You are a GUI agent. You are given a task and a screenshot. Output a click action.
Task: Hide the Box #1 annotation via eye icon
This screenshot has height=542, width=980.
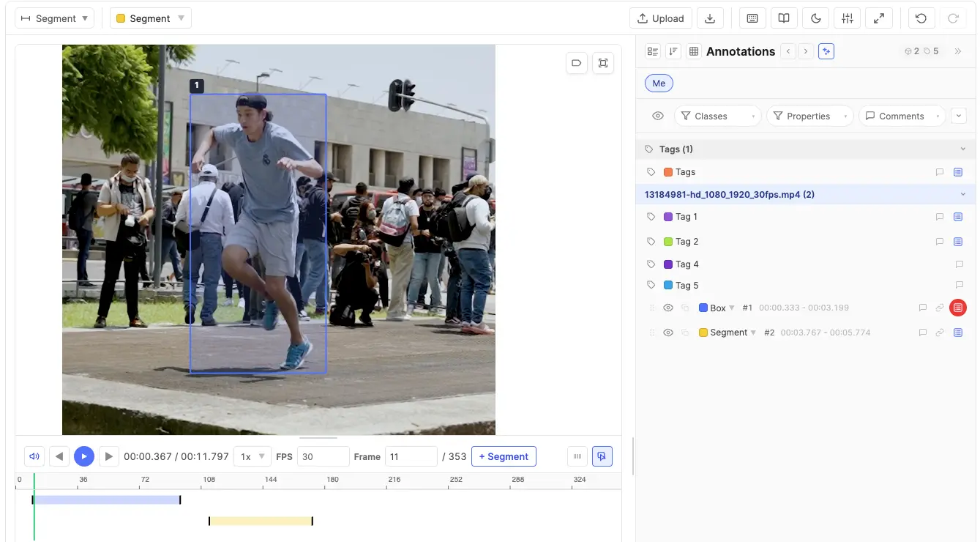click(x=668, y=308)
